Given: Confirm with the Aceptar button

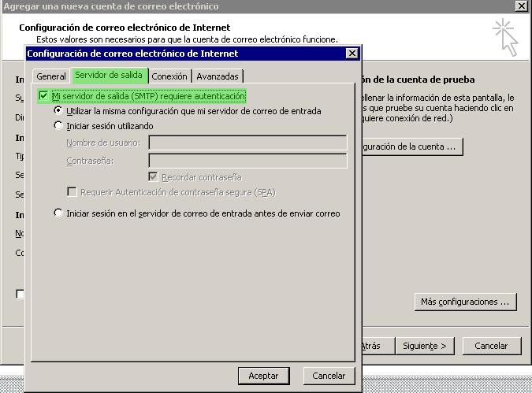Looking at the screenshot, I should click(x=263, y=376).
